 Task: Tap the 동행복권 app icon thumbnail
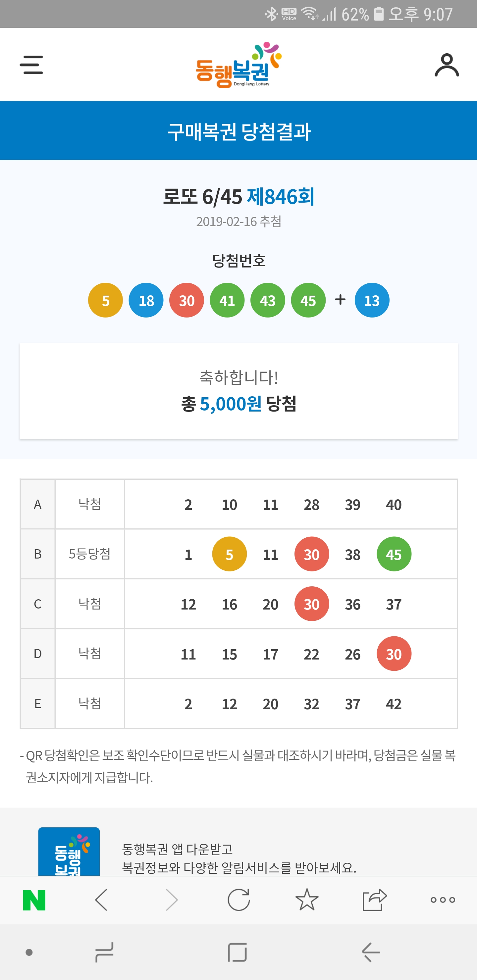[69, 852]
